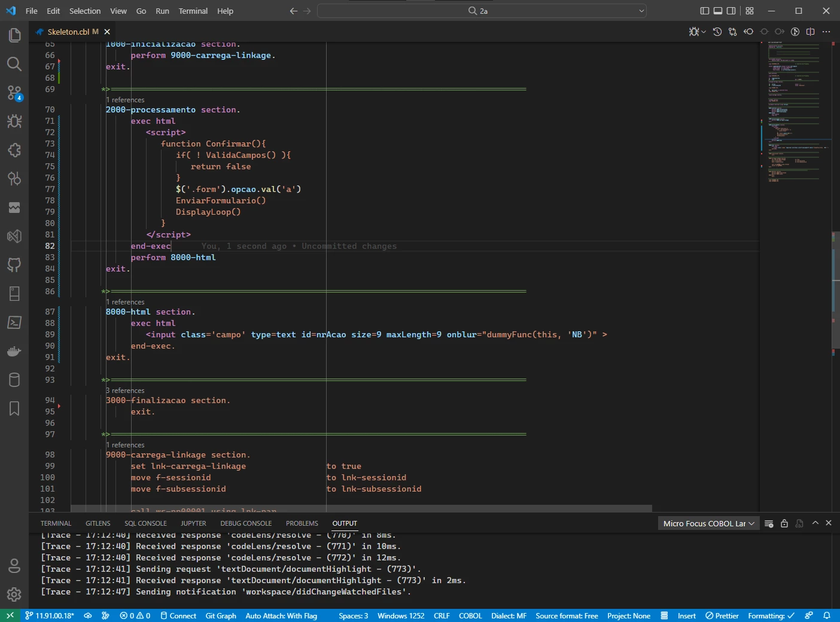Open previous revision arrow icon in editor toolbar
Screen dimensions: 840x622
[x=748, y=32]
